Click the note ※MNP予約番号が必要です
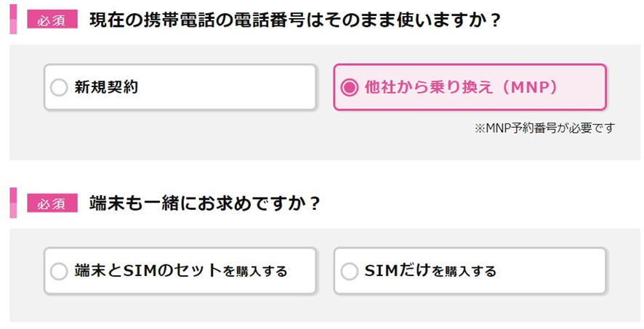The height and width of the screenshot is (329, 644). point(544,128)
